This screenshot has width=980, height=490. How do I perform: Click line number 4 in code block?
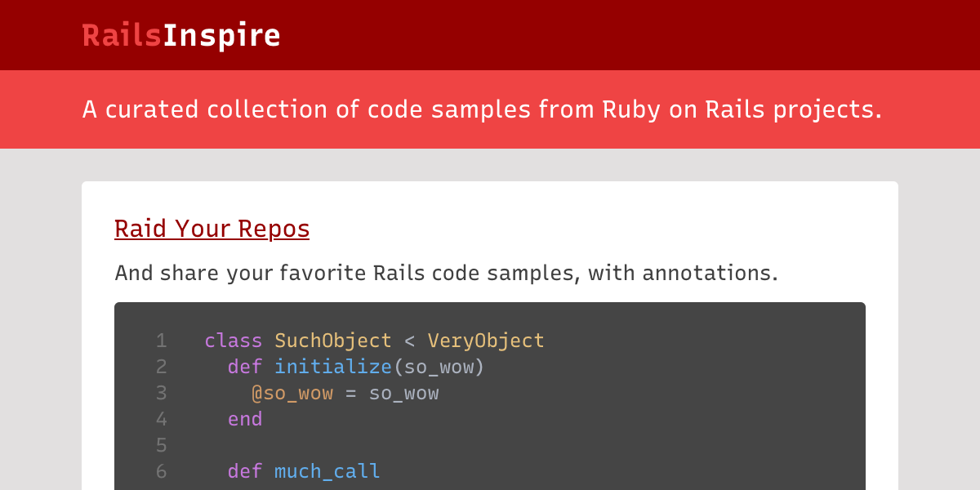[x=161, y=419]
